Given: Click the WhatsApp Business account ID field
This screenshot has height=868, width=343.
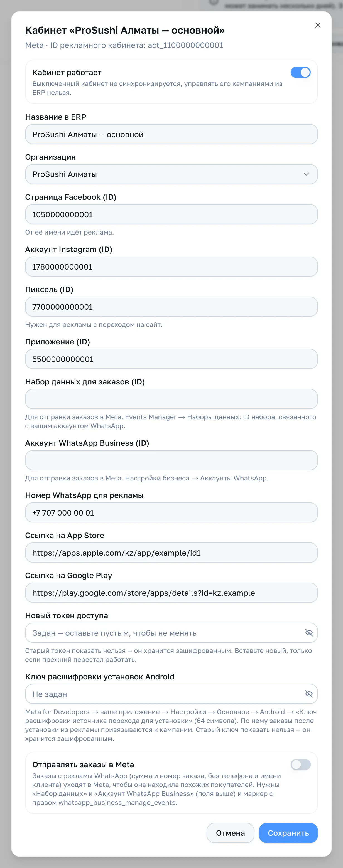Looking at the screenshot, I should 171,460.
